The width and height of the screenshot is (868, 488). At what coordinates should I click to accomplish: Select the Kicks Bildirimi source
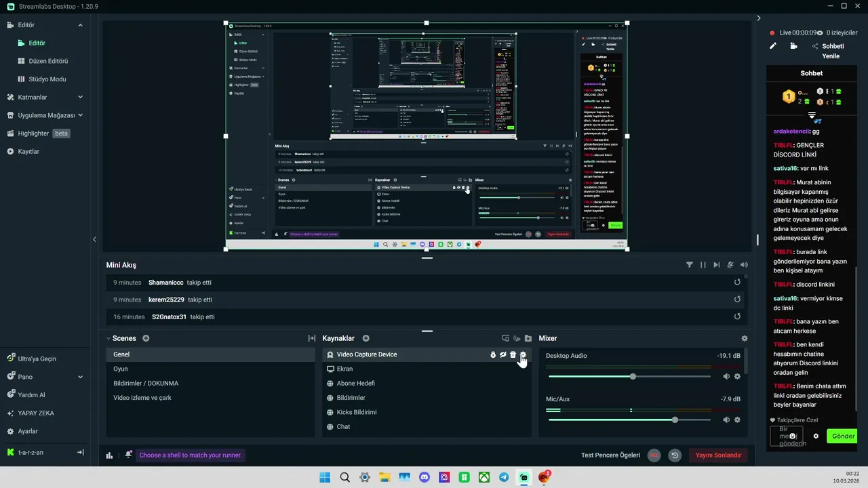pos(427,412)
